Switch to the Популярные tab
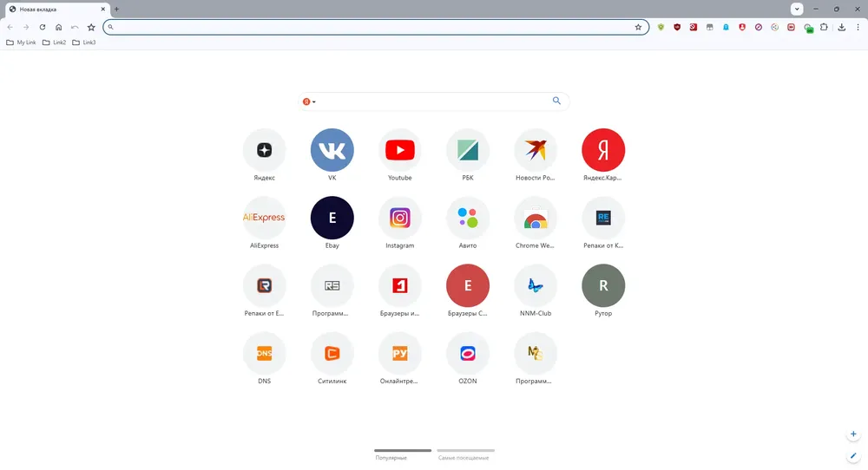Screen dimensions: 868x470 coord(403,454)
